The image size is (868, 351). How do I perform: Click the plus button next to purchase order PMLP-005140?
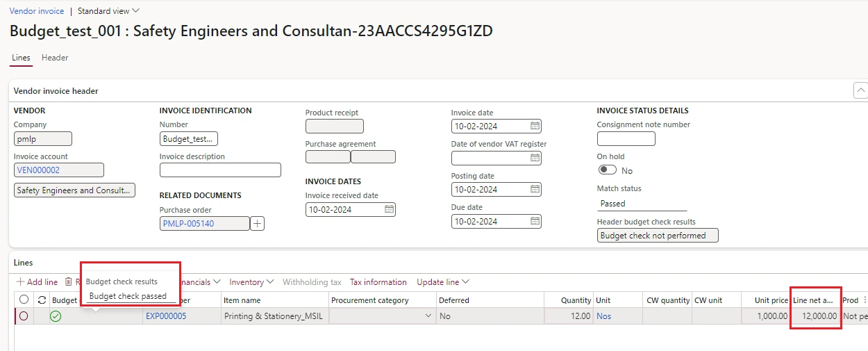coord(257,223)
